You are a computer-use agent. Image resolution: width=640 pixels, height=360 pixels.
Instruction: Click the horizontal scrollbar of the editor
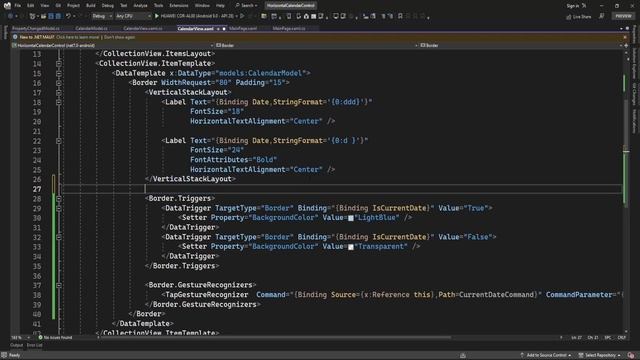(x=276, y=338)
